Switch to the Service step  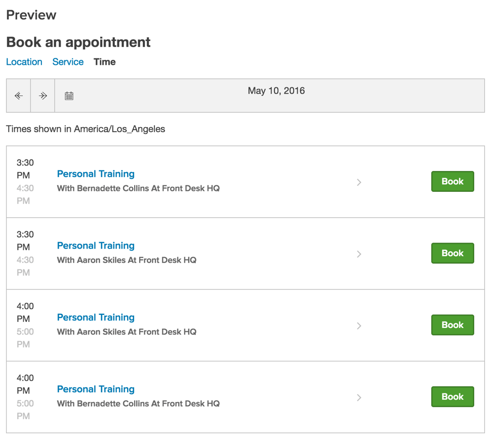tap(68, 62)
